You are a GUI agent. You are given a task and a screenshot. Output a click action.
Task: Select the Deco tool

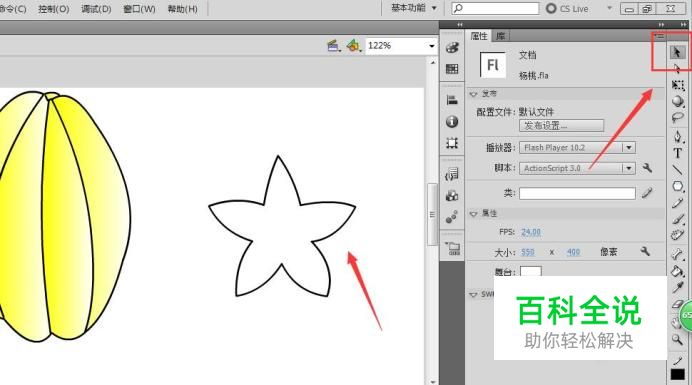(x=677, y=235)
